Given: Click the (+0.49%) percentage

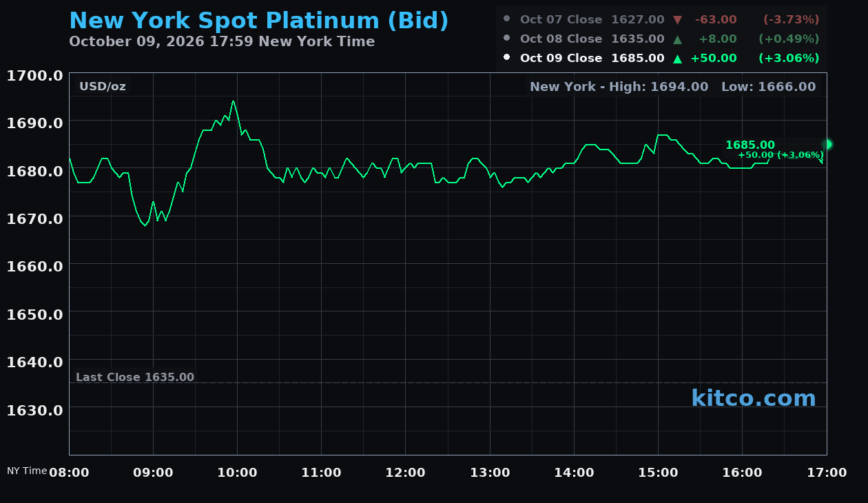Looking at the screenshot, I should pos(789,39).
